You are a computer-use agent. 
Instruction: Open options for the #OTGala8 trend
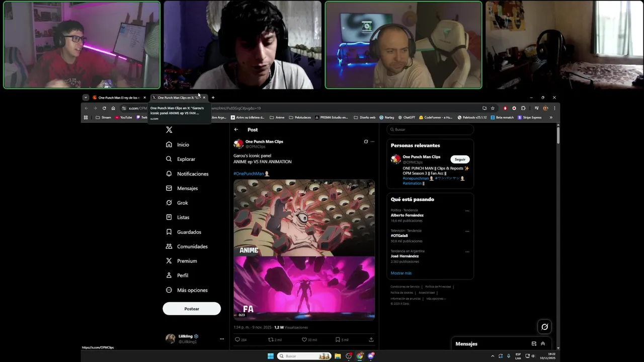coord(467,231)
